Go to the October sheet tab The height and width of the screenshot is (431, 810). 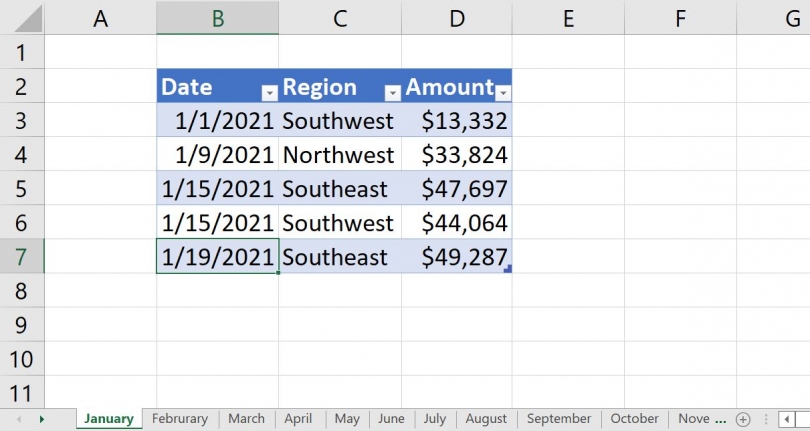pyautogui.click(x=634, y=419)
